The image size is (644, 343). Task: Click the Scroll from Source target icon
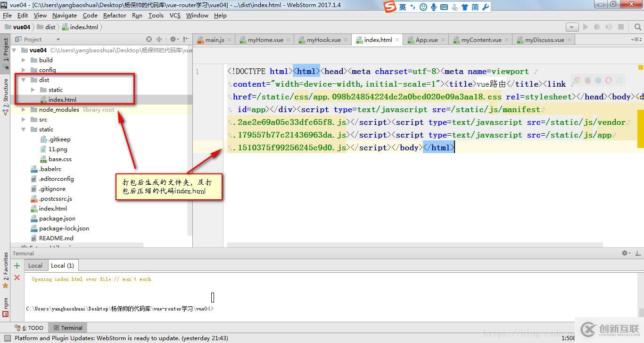click(x=149, y=40)
